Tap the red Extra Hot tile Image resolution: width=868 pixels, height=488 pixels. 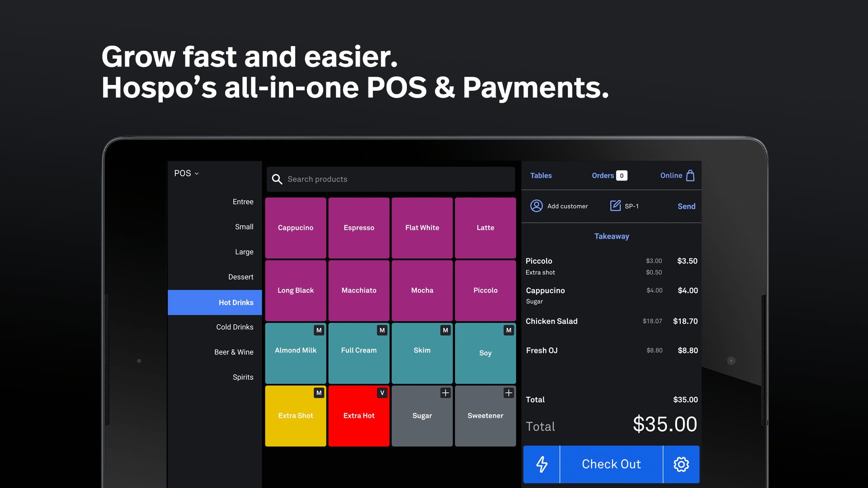coord(359,416)
